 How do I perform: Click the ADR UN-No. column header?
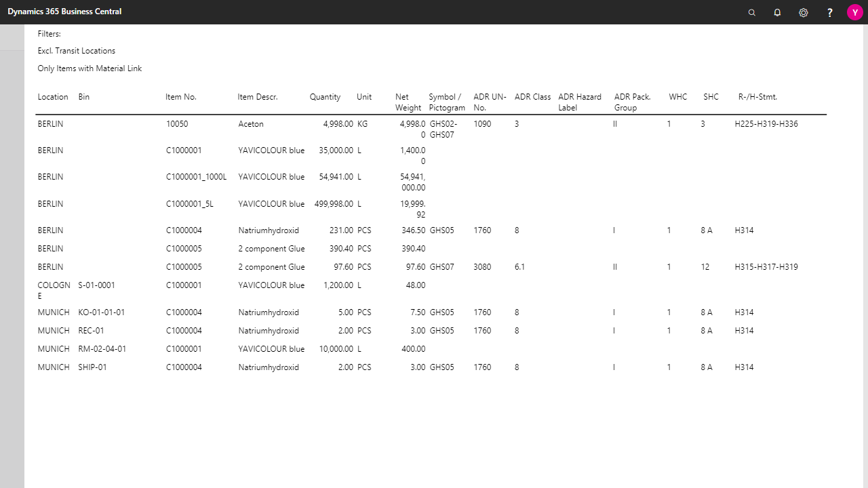tap(490, 102)
